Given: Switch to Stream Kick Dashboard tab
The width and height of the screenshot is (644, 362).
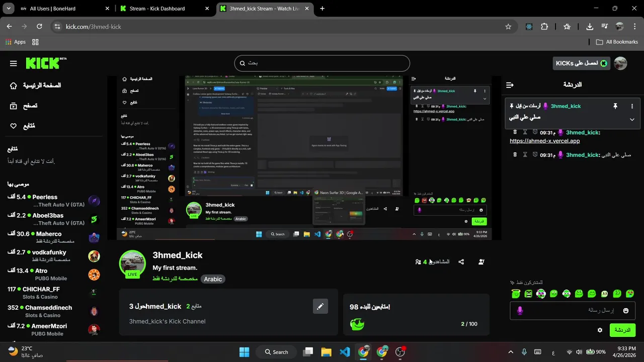Looking at the screenshot, I should (x=164, y=9).
